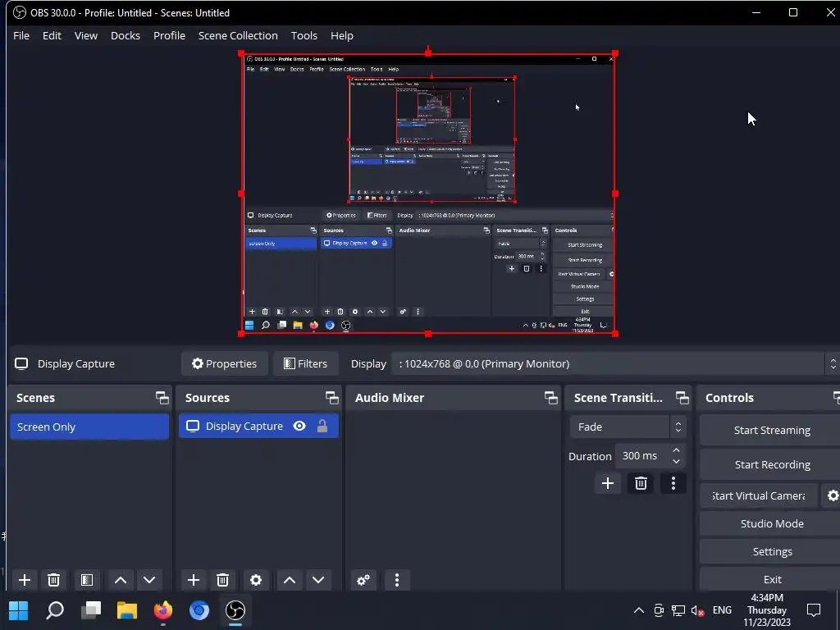Decrease transition duration with down arrow
The width and height of the screenshot is (840, 630).
pyautogui.click(x=676, y=461)
